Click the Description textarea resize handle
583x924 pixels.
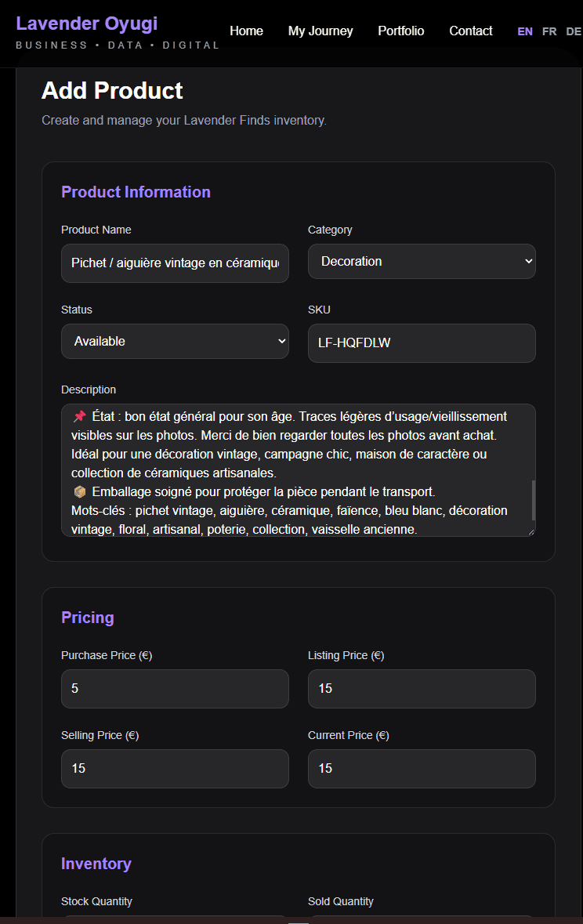coord(531,532)
